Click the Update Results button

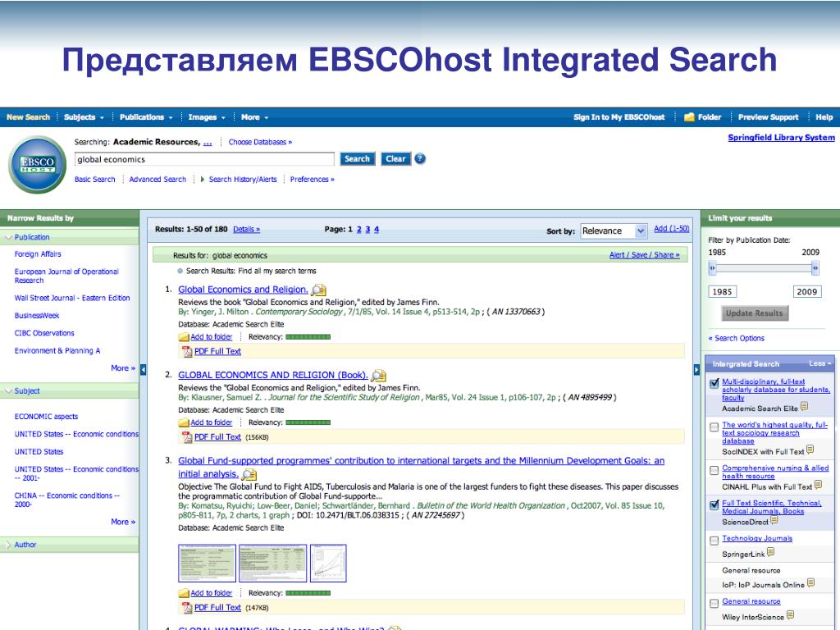755,313
